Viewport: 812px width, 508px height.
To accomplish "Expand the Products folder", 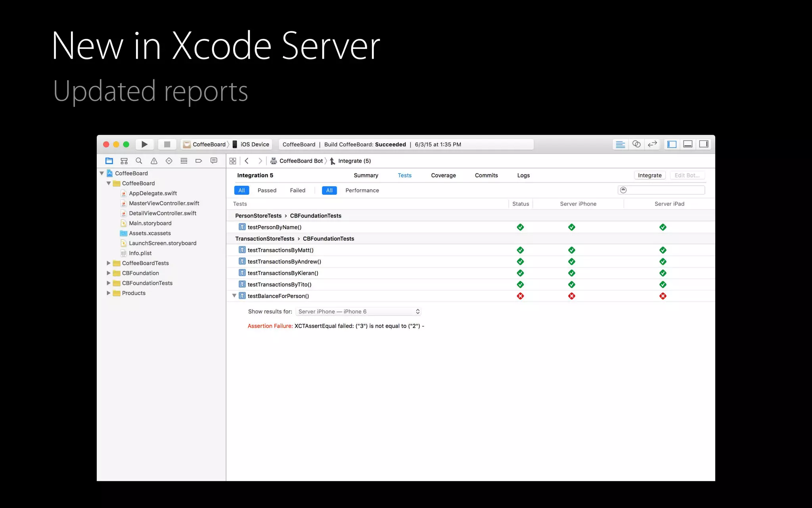I will (x=109, y=293).
